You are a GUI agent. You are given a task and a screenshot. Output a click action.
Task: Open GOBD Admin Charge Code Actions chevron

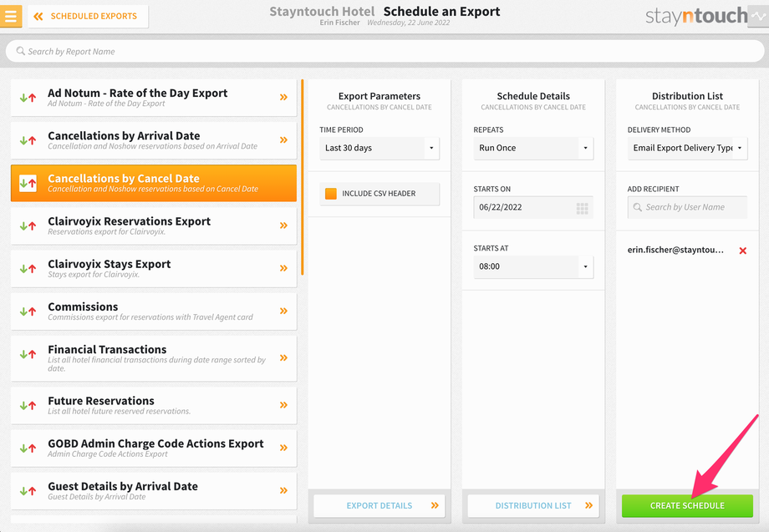pos(283,448)
